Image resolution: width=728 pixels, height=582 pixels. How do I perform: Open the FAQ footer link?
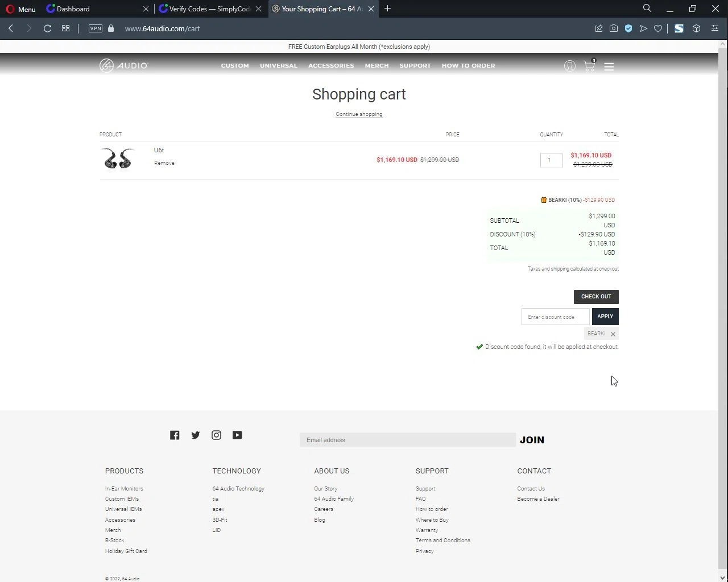pyautogui.click(x=420, y=499)
